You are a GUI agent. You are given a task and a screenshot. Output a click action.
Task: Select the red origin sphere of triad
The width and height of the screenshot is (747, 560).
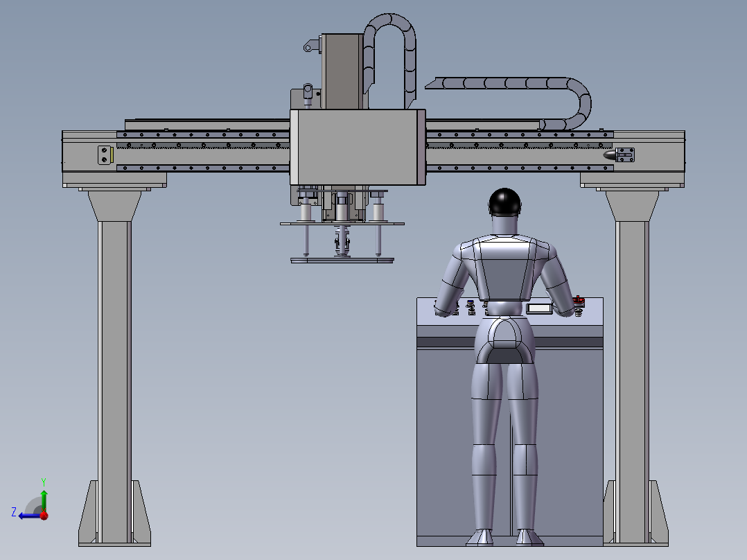pos(44,515)
